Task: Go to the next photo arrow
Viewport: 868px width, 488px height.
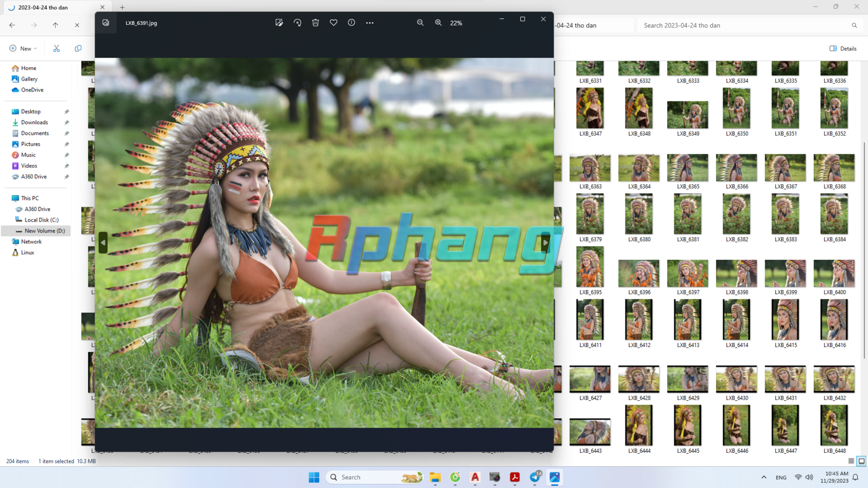Action: pos(545,242)
